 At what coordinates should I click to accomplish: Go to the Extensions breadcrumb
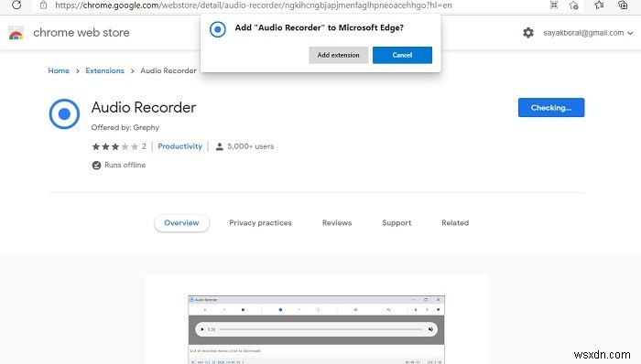(104, 70)
